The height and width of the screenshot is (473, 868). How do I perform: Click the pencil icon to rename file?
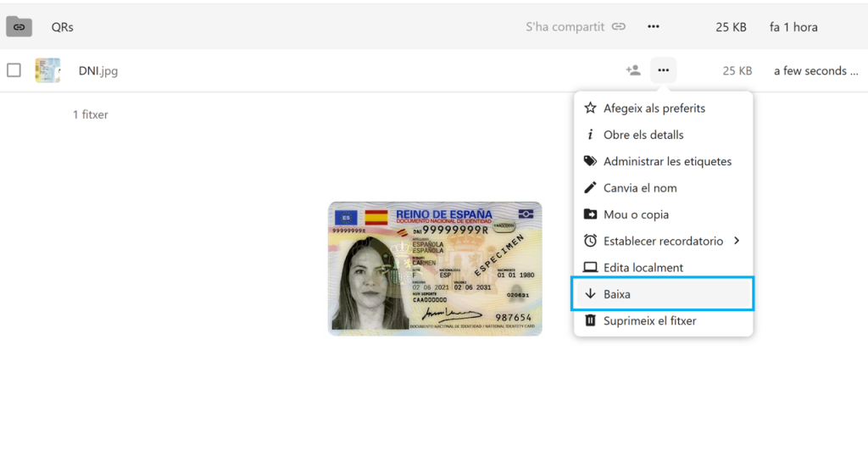(x=590, y=188)
